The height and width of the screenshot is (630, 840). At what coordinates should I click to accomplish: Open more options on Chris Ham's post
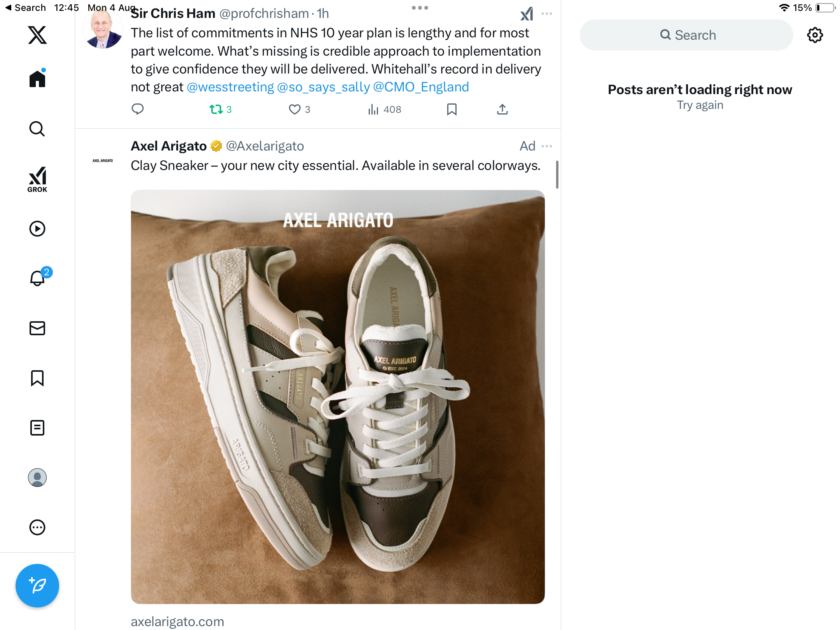[x=547, y=14]
